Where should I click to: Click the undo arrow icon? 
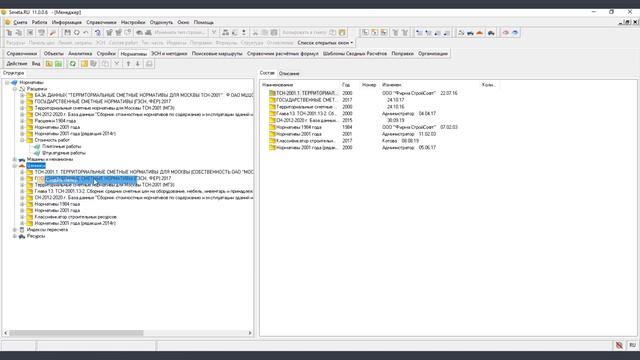click(x=86, y=33)
